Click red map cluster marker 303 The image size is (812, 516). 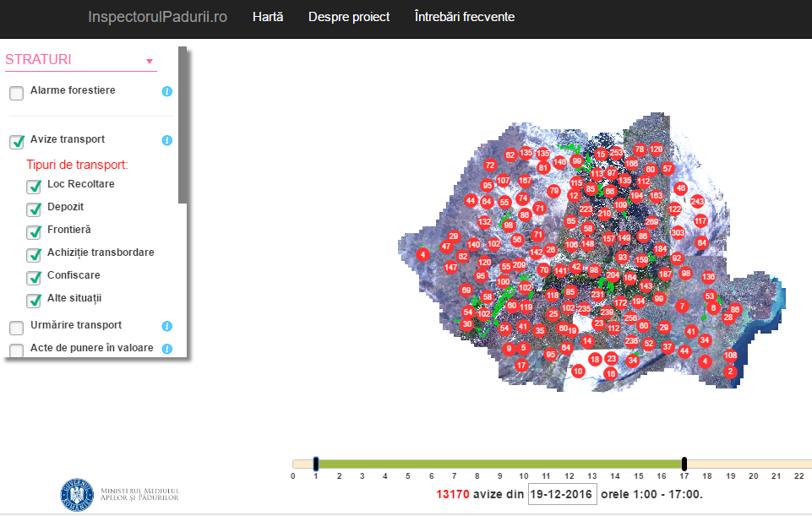coord(678,232)
